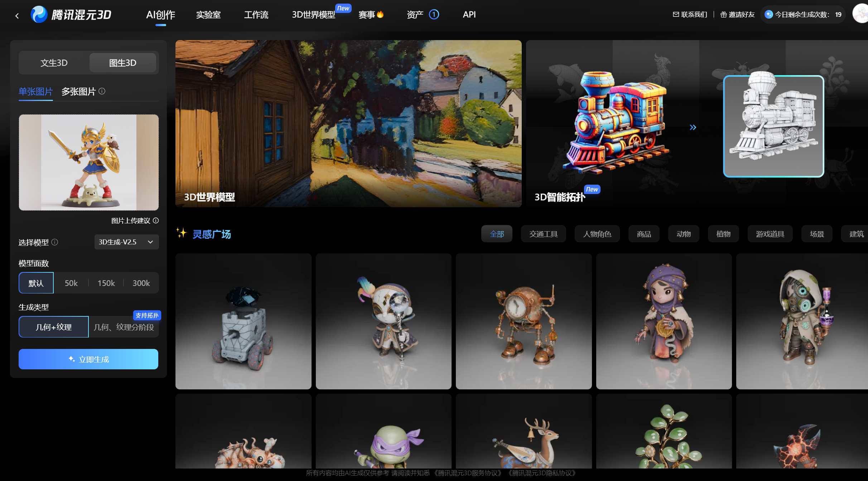The image size is (868, 481).
Task: Click the uploaded warrior figurine thumbnail
Action: pyautogui.click(x=88, y=162)
